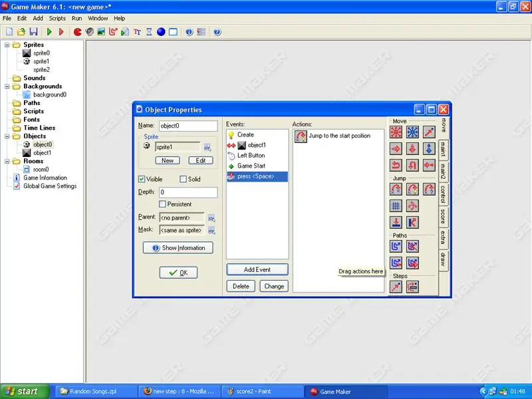
Task: Enable the Solid checkbox
Action: tap(184, 179)
